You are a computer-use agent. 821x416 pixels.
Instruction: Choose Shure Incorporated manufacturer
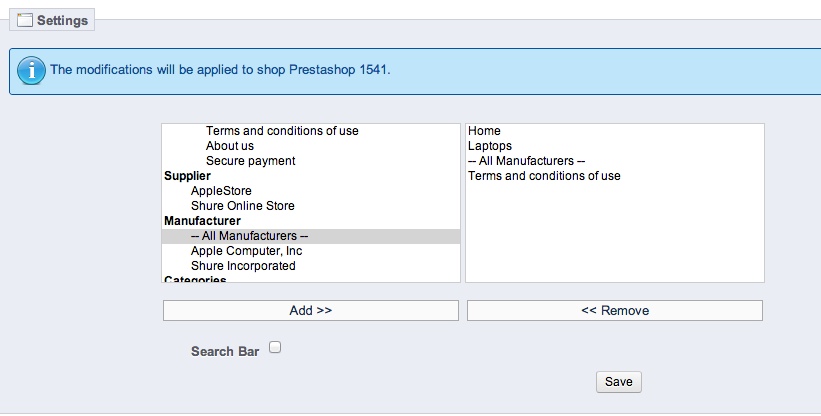(243, 266)
